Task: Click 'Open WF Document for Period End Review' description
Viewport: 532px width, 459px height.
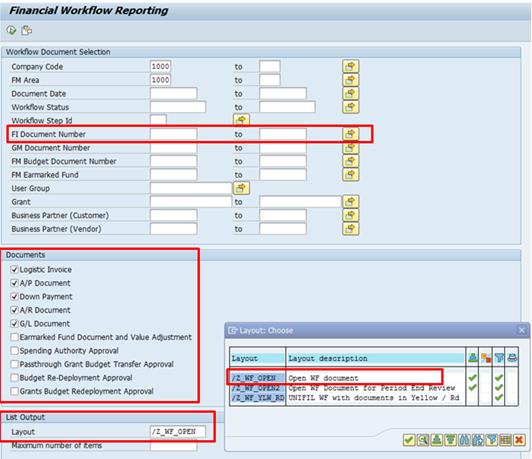Action: click(372, 388)
